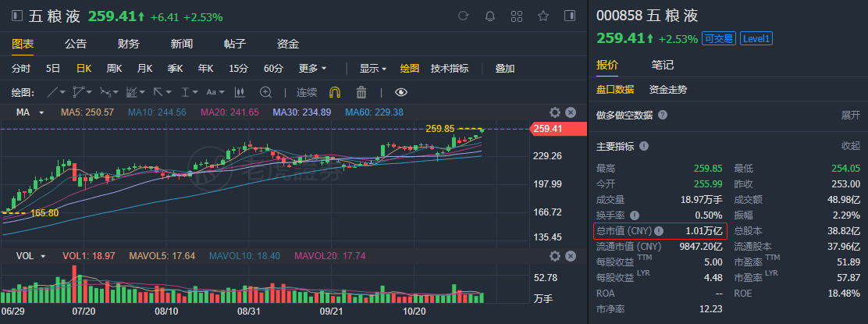The height and width of the screenshot is (324, 868).
Task: Open VOL indicator settings gear
Action: (554, 256)
